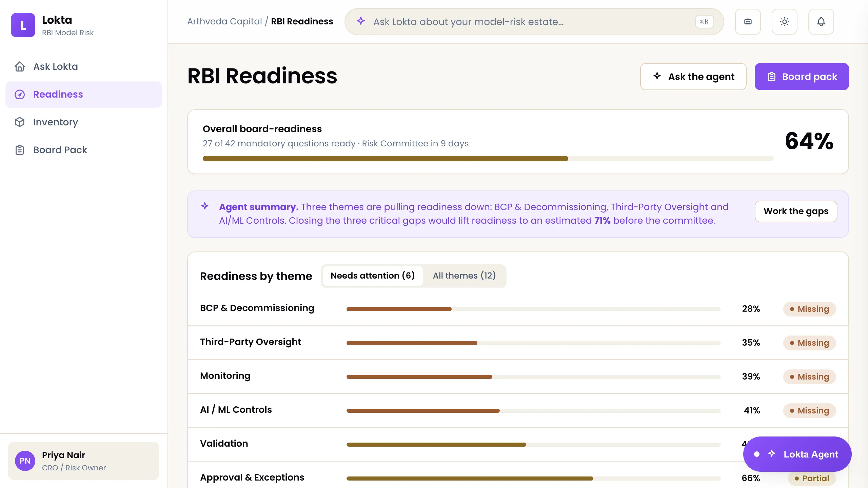The image size is (868, 488).
Task: Click Missing badge for Third-Party Oversight
Action: pos(809,343)
